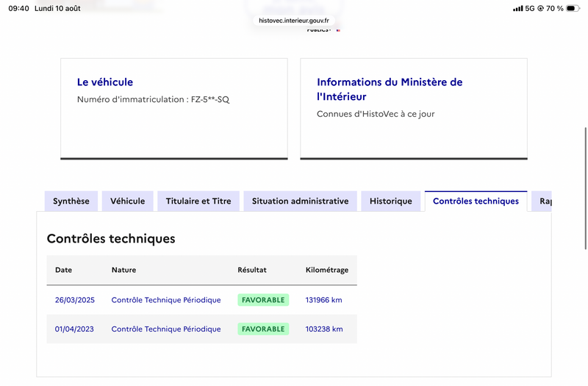
Task: Click the Date column header
Action: click(x=63, y=270)
